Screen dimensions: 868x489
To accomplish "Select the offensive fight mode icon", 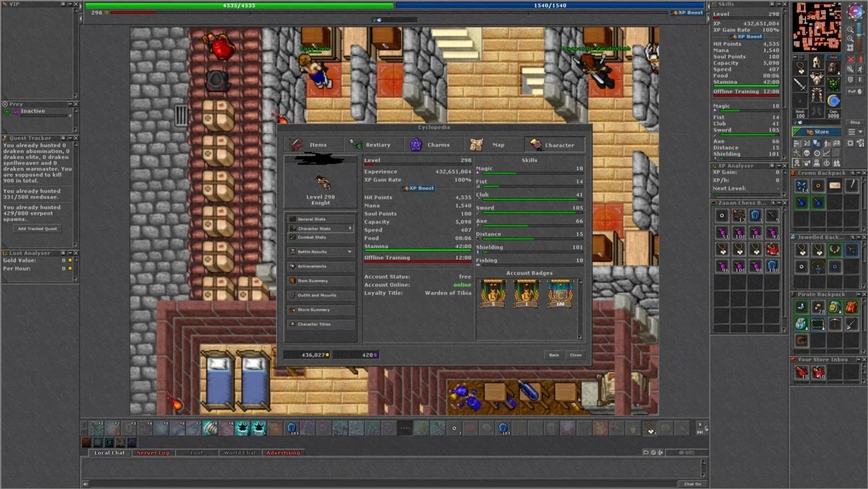I will 851,59.
